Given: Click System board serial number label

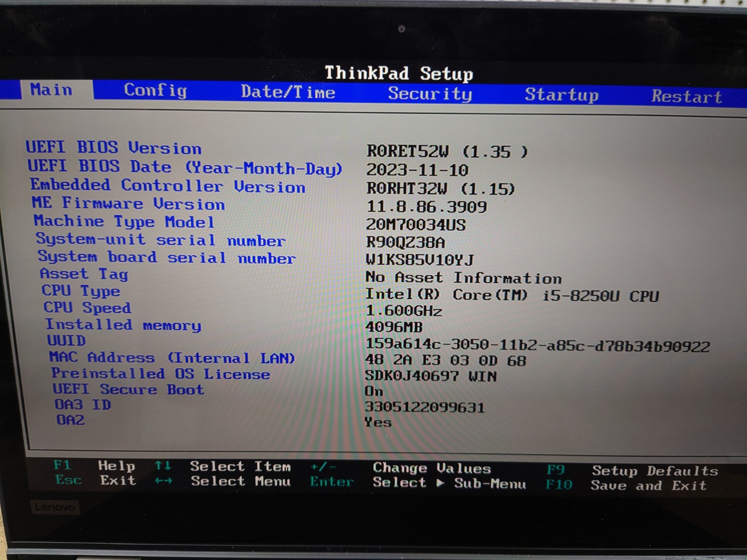Looking at the screenshot, I should coord(167,257).
